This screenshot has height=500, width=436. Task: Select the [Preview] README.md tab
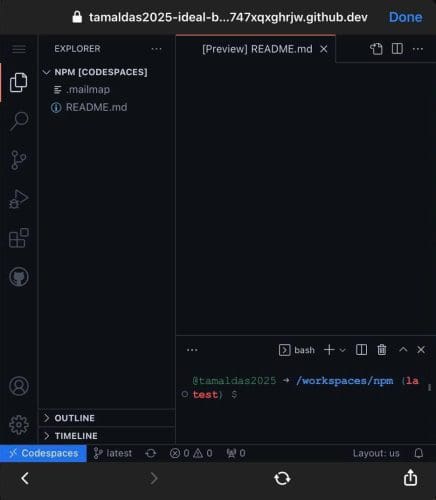click(256, 49)
